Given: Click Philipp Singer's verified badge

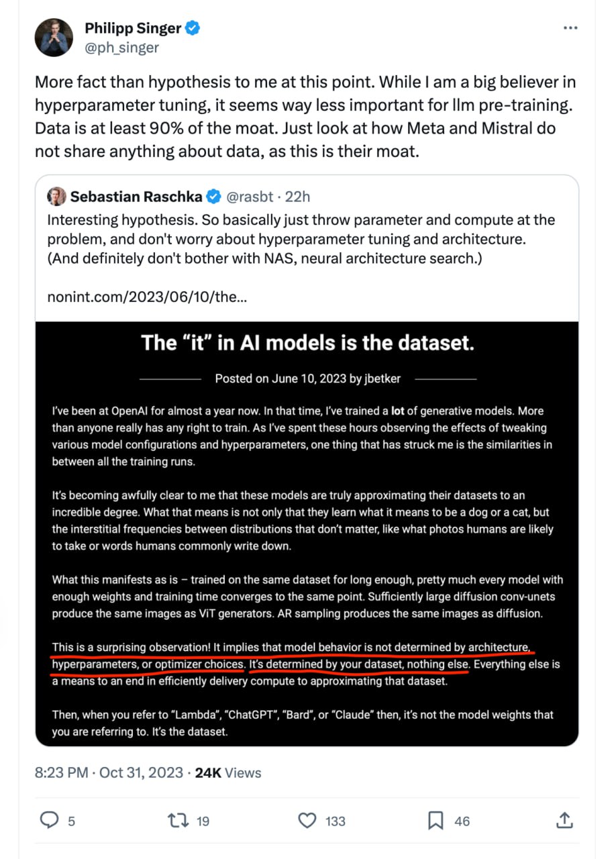Looking at the screenshot, I should point(193,29).
